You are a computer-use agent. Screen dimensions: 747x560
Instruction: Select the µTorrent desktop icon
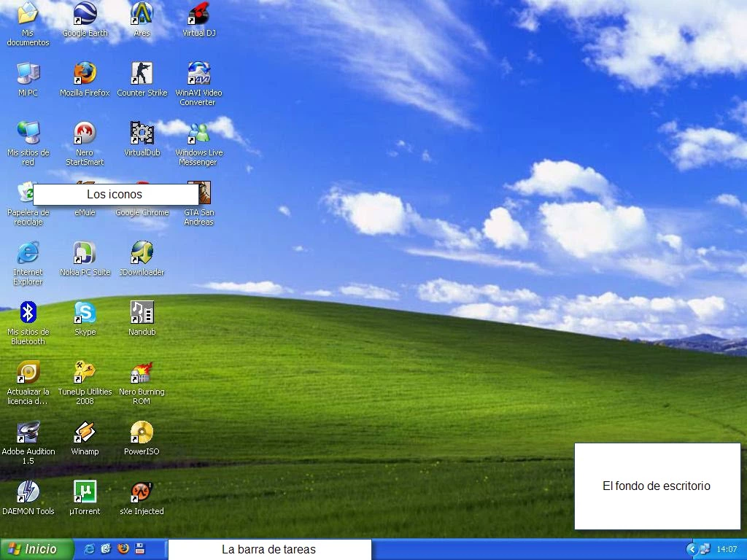pos(85,491)
